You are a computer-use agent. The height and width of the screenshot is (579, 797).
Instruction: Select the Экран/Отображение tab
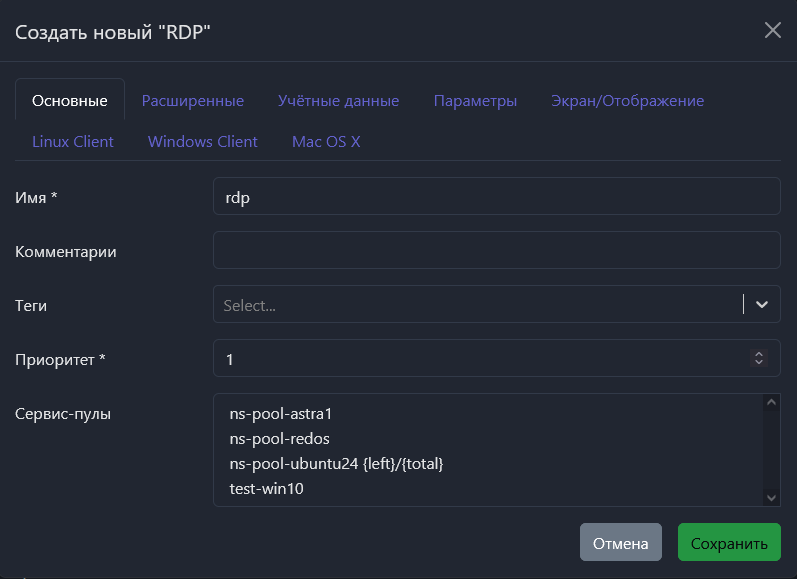click(x=627, y=101)
